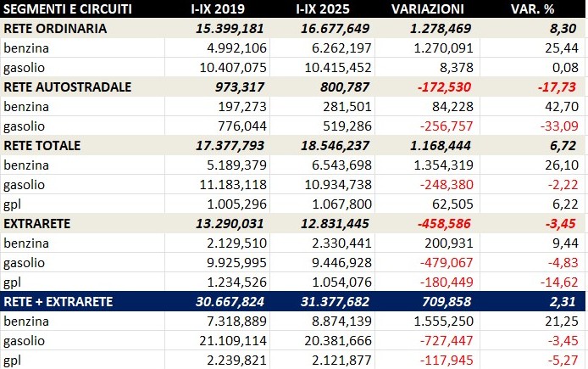
Task: Select the red -33,09 percentage cell
Action: click(562, 126)
